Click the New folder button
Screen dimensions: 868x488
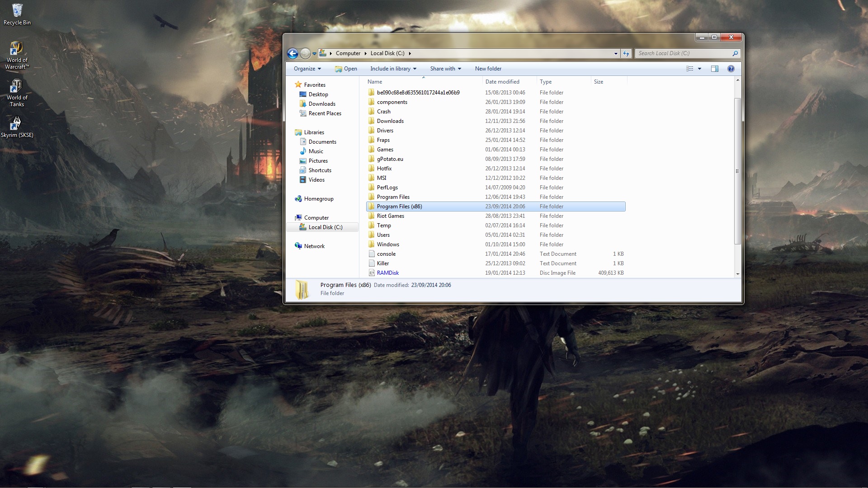coord(488,69)
